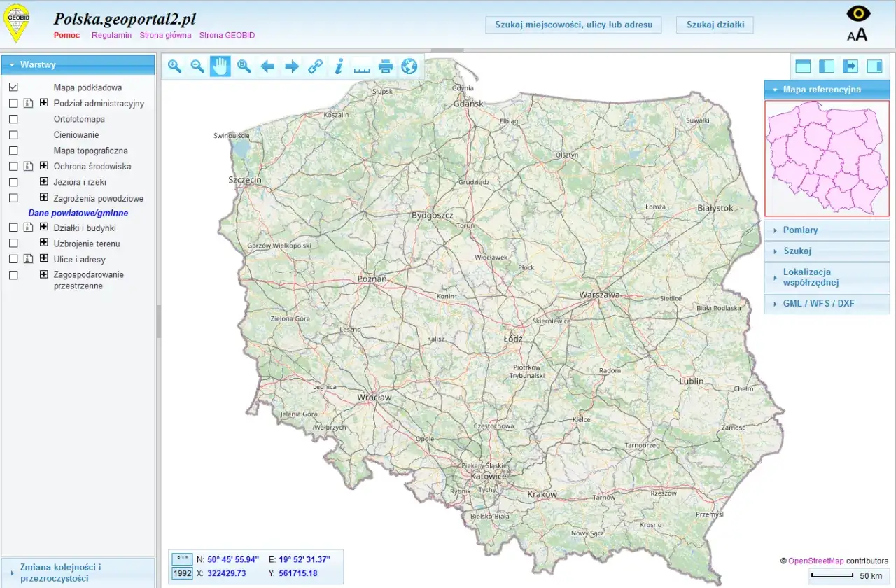Check the Zagrożenia powodziowe checkbox
The width and height of the screenshot is (896, 588).
(13, 198)
